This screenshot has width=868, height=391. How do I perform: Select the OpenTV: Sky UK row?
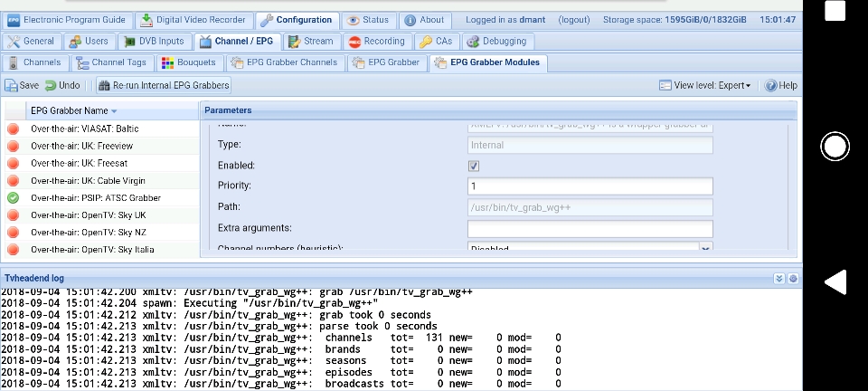pos(102,215)
